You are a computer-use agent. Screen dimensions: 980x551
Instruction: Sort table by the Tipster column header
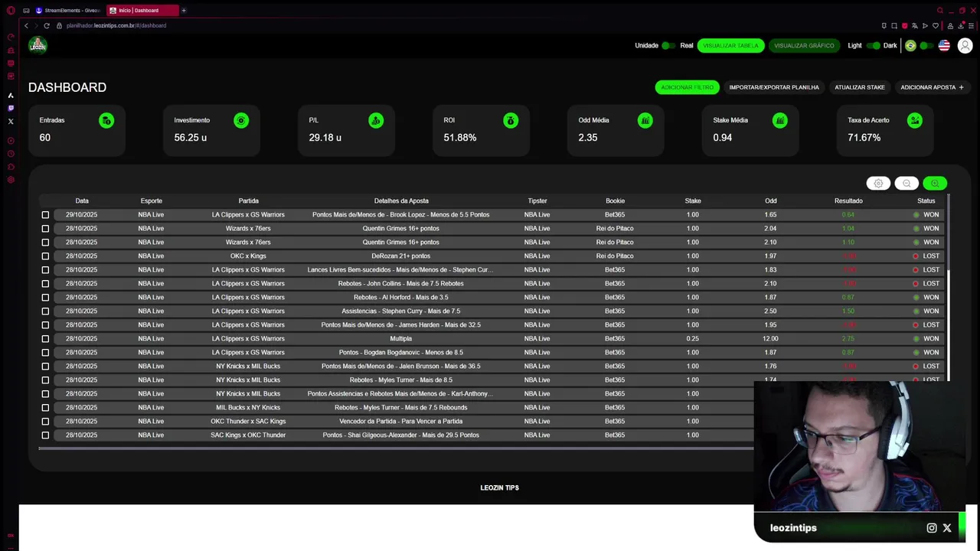click(537, 201)
